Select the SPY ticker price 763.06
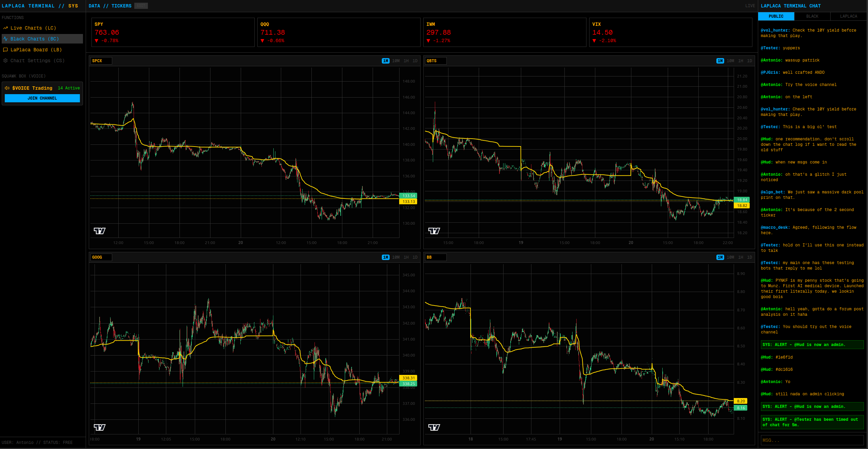This screenshot has height=449, width=868. click(x=107, y=32)
